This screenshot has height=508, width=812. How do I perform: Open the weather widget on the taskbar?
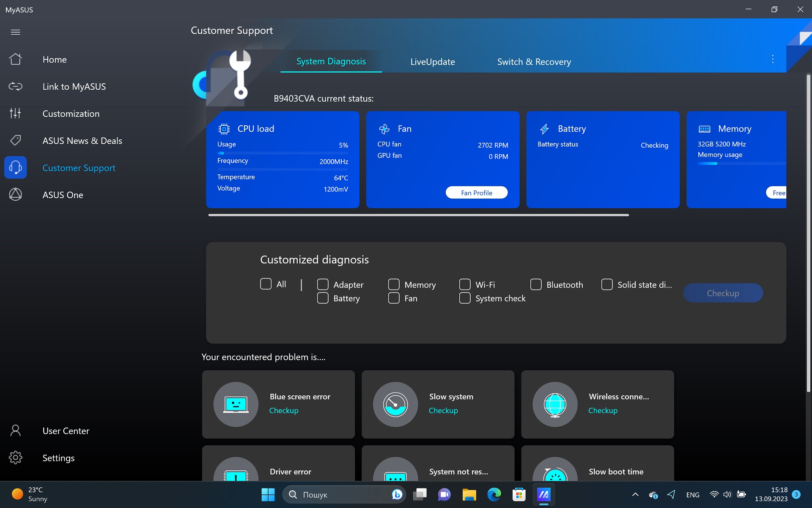click(x=30, y=494)
